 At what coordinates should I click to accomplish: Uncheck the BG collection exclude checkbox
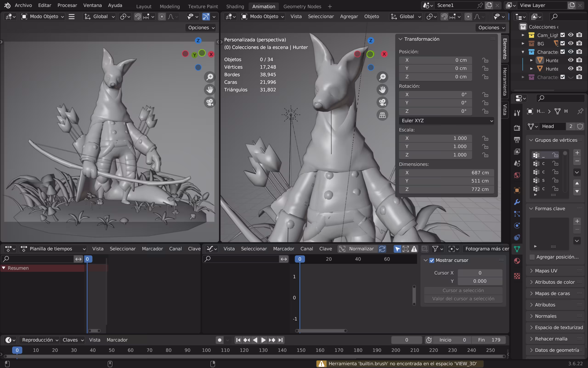click(x=563, y=43)
